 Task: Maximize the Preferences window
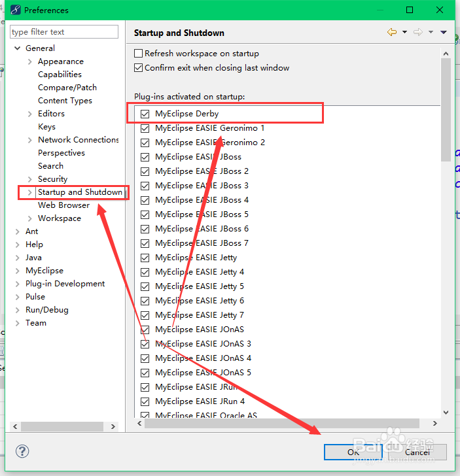[410, 10]
